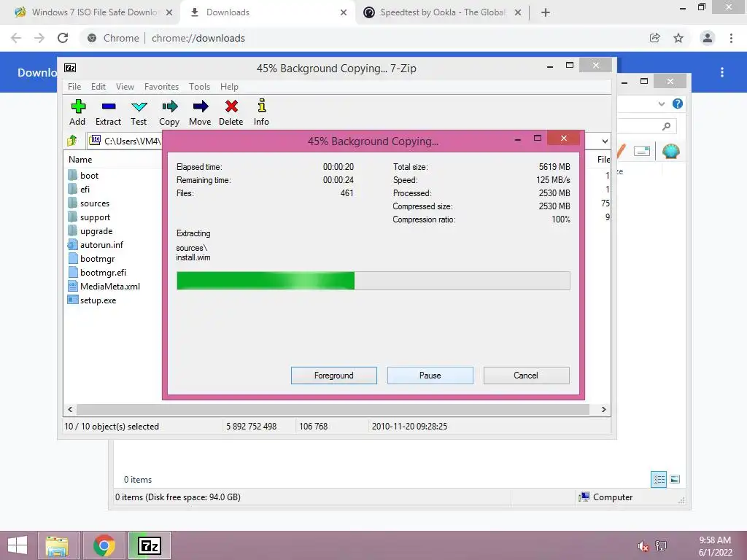The width and height of the screenshot is (747, 560).
Task: Click the Info toolbar icon
Action: click(261, 112)
